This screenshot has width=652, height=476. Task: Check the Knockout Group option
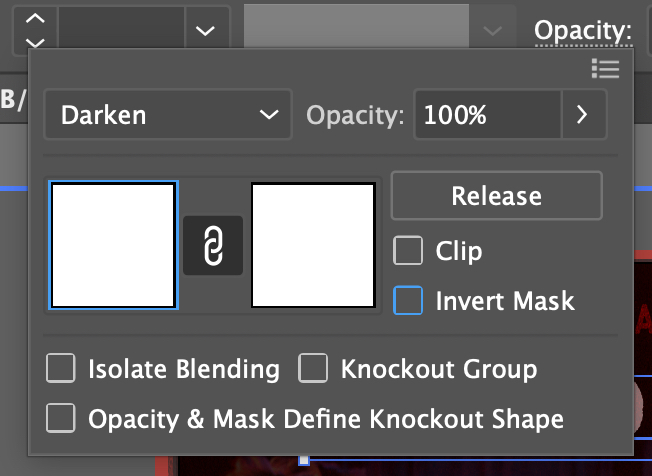314,369
